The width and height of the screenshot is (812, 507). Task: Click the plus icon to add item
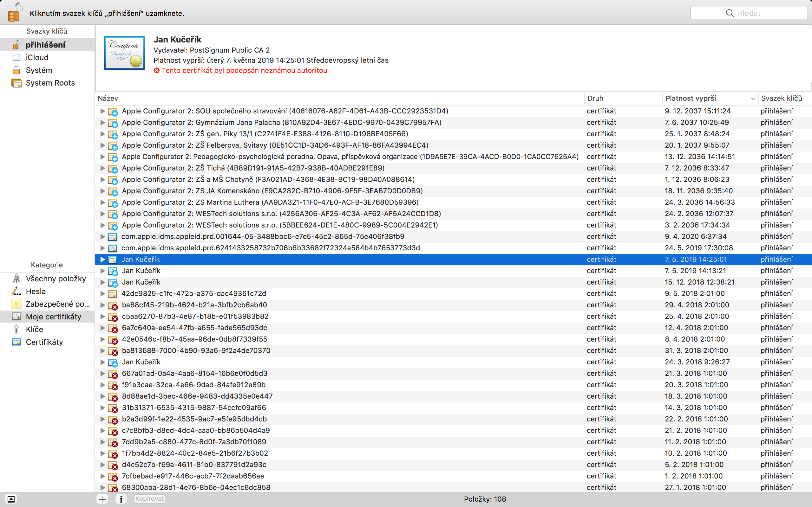coord(102,499)
